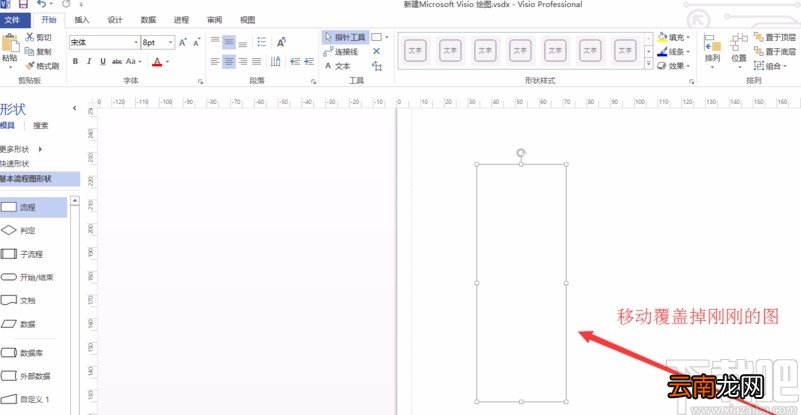Click the decrease indent icon
The image size is (801, 415).
pyautogui.click(x=295, y=61)
